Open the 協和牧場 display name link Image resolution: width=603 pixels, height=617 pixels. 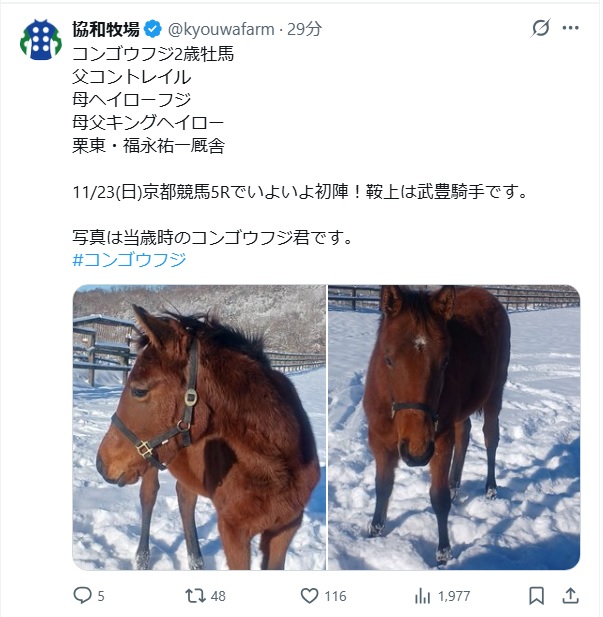click(106, 29)
